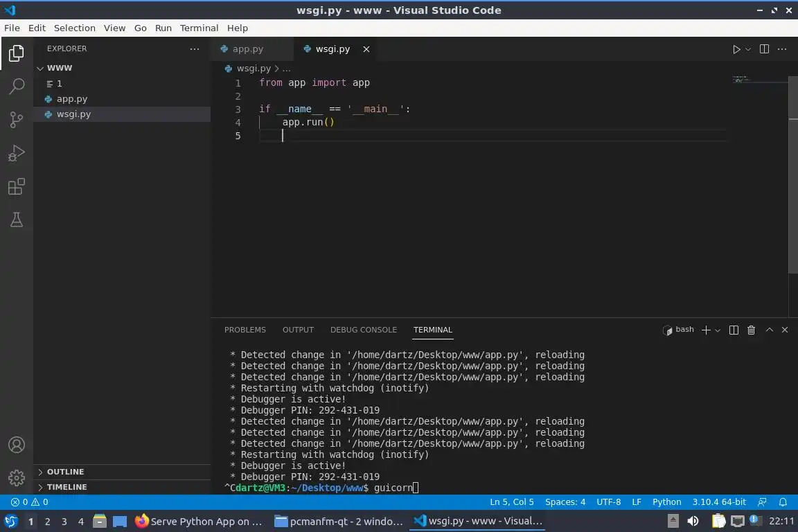Click the bash terminal label

tap(678, 330)
